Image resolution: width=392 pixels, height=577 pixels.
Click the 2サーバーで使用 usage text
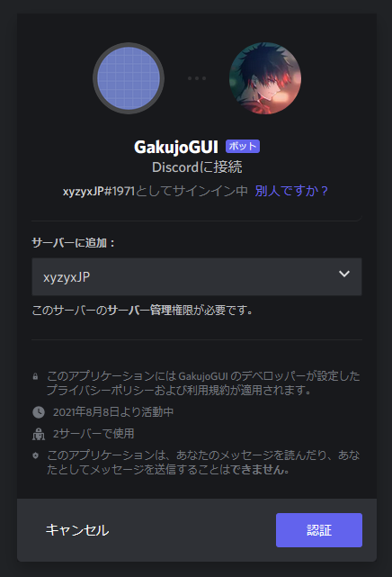point(94,434)
